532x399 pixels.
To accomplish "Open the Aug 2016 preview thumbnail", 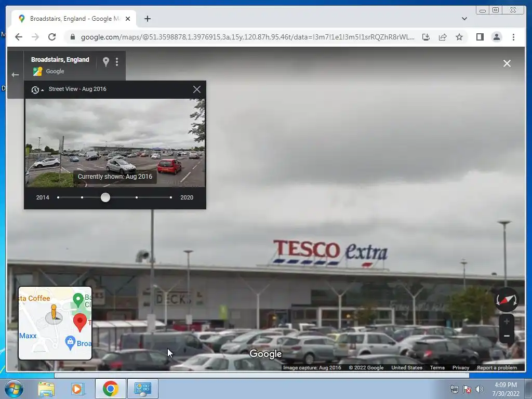I will [115, 143].
